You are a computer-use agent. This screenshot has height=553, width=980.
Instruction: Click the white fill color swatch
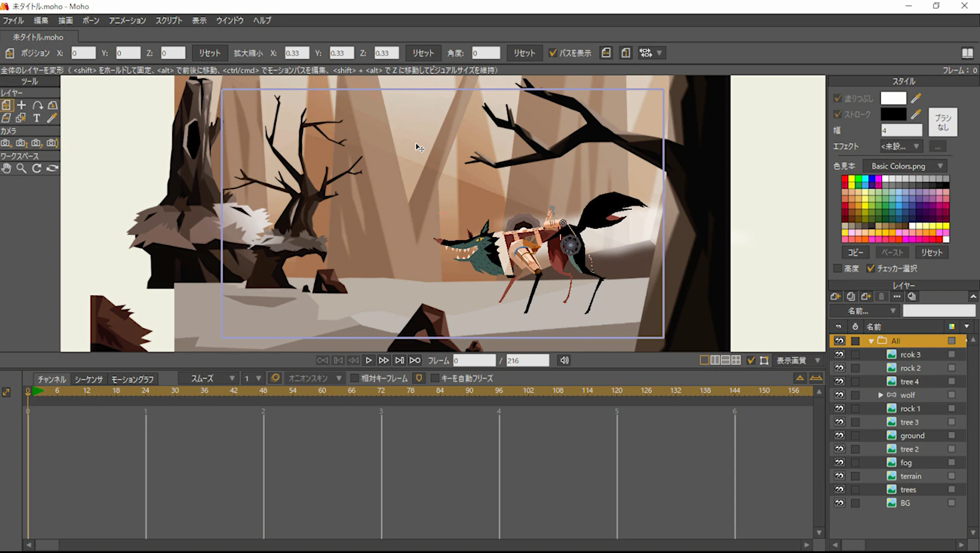click(893, 98)
